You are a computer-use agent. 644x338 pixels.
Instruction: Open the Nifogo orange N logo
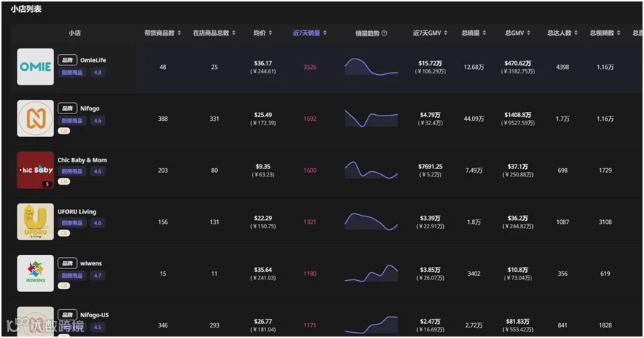pos(36,119)
